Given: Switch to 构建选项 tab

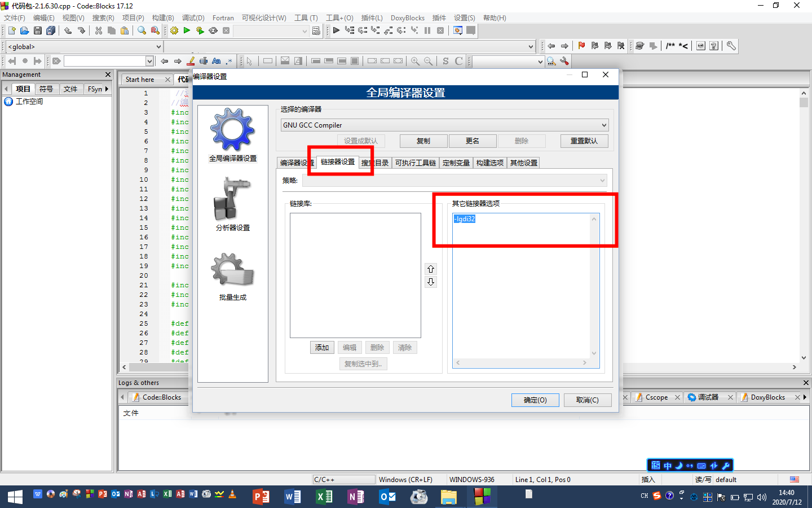Looking at the screenshot, I should (489, 163).
